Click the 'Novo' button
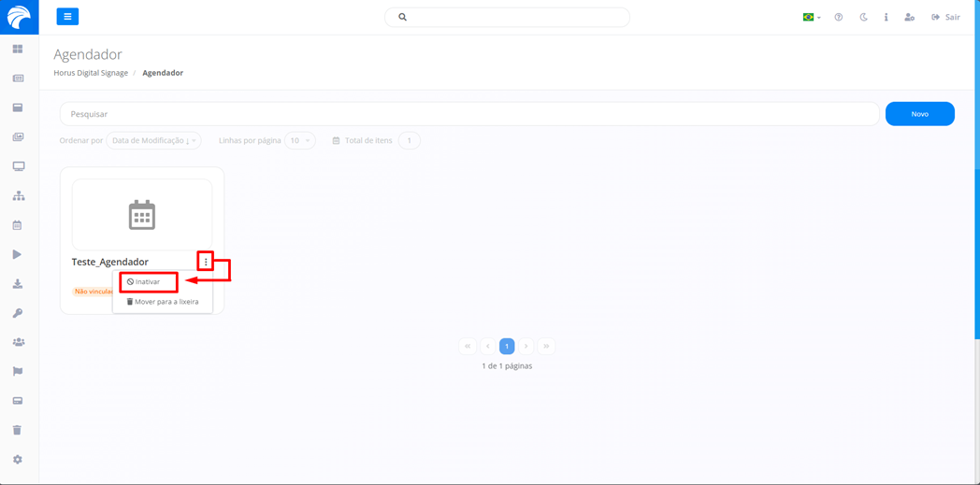The image size is (980, 485). click(919, 114)
